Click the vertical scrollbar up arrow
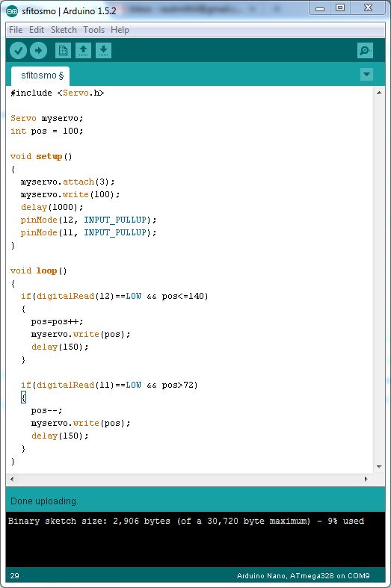The width and height of the screenshot is (391, 588). pyautogui.click(x=379, y=93)
